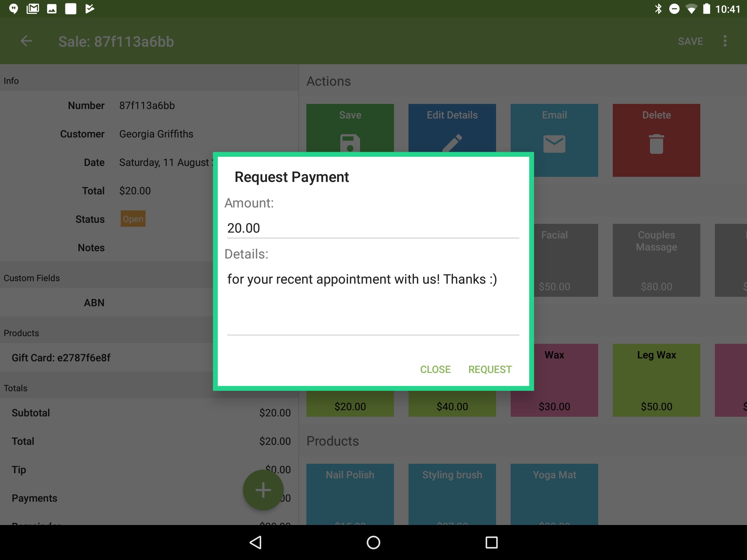
Task: Select the Gift Card: e2787f6e8f row
Action: pyautogui.click(x=107, y=358)
